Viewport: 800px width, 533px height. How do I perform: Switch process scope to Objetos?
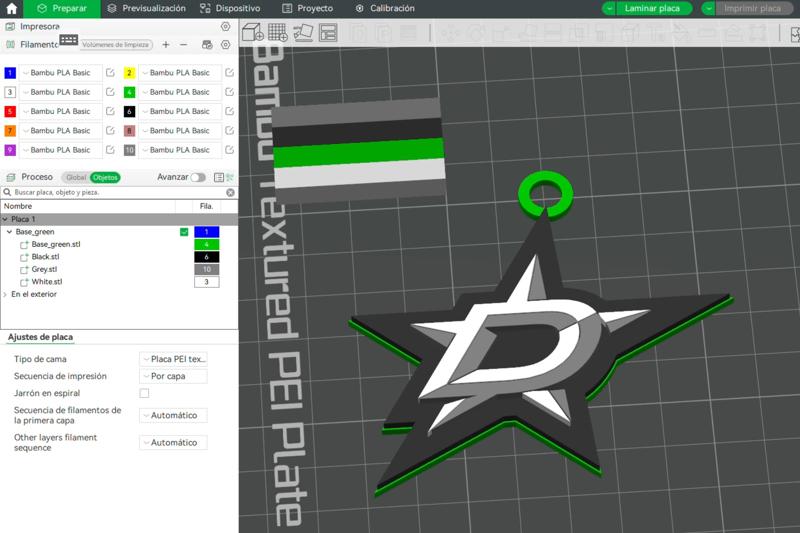(105, 177)
